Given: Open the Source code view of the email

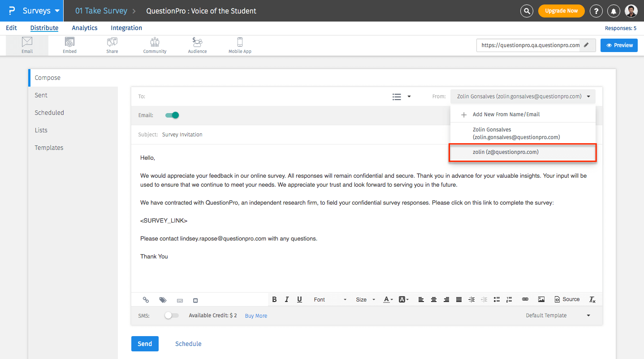Looking at the screenshot, I should [566, 299].
